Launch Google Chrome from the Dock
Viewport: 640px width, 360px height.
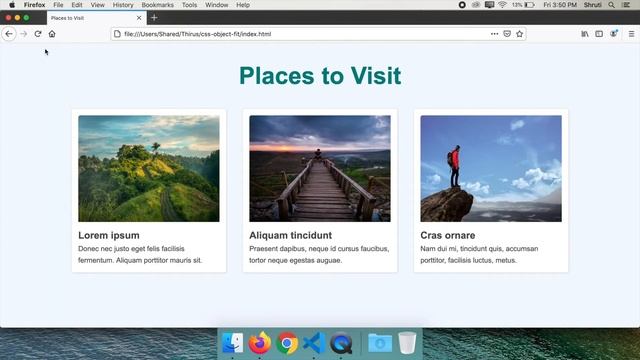tap(287, 343)
